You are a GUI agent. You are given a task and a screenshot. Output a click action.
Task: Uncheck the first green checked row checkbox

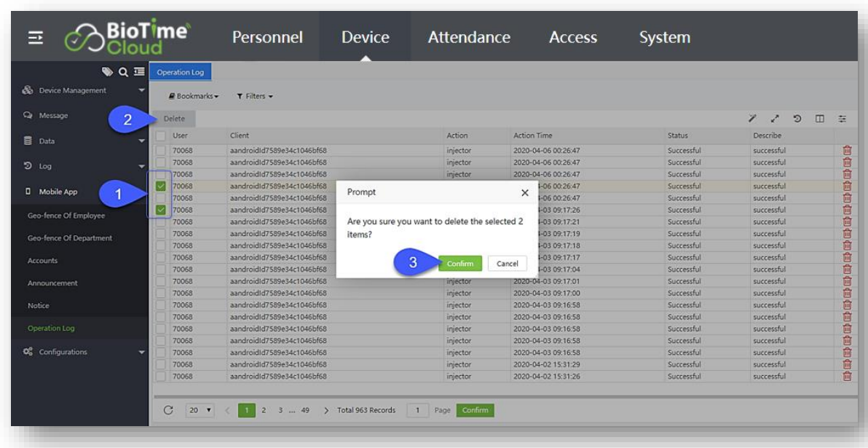[161, 186]
